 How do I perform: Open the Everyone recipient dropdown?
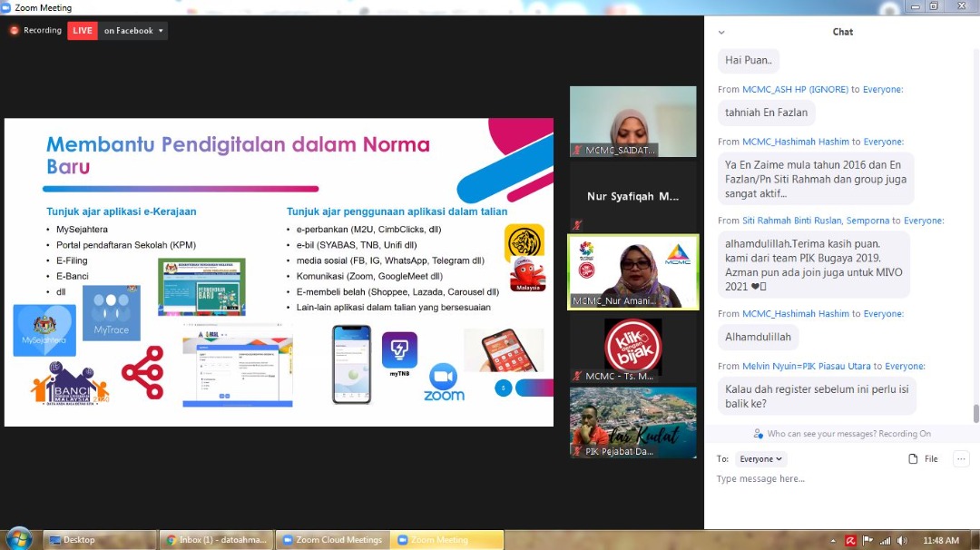click(x=760, y=459)
